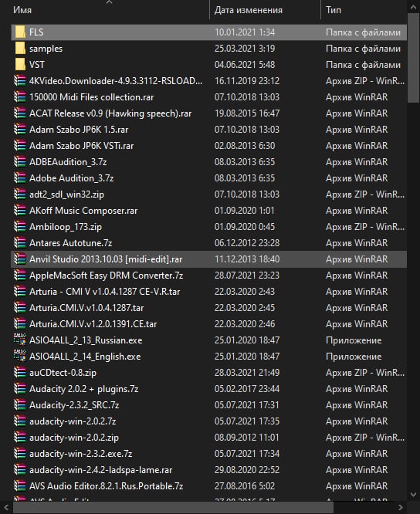420x514 pixels.
Task: Click the date 19.08.2015 16:47
Action: 247,113
